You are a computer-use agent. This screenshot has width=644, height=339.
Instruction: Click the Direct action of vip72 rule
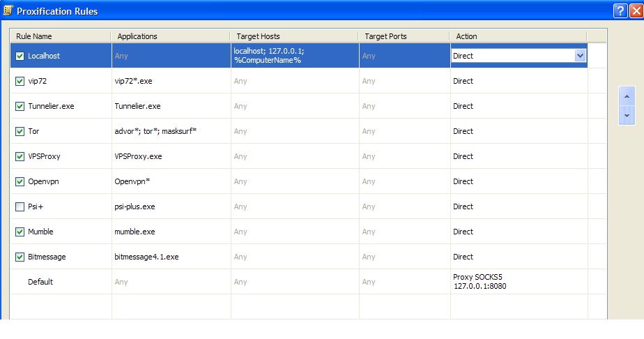463,81
